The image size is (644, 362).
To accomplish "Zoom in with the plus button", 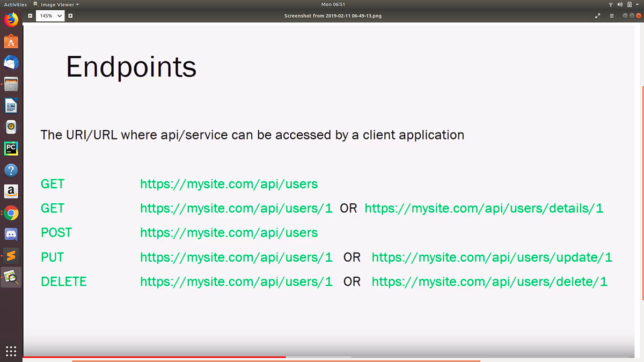I will (70, 16).
